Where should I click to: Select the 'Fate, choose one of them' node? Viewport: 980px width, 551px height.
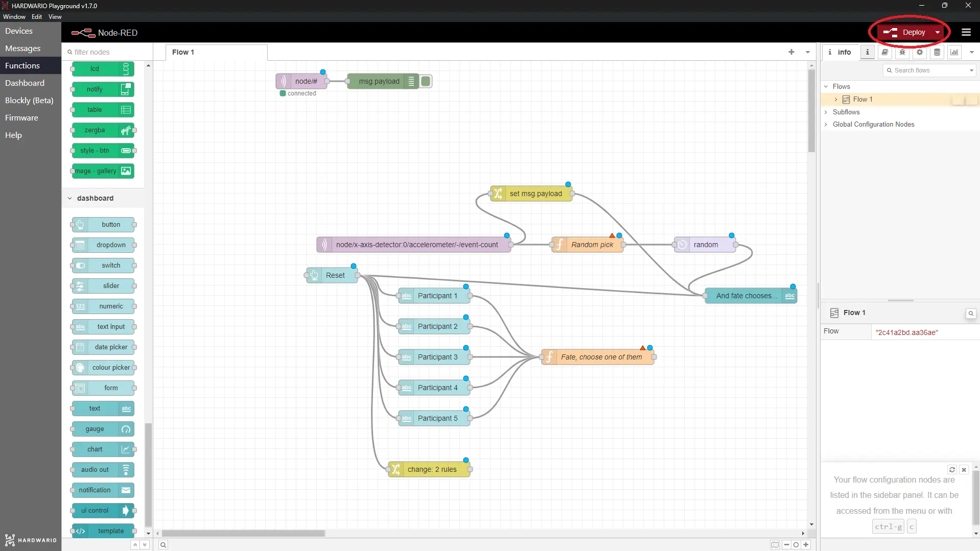click(598, 357)
